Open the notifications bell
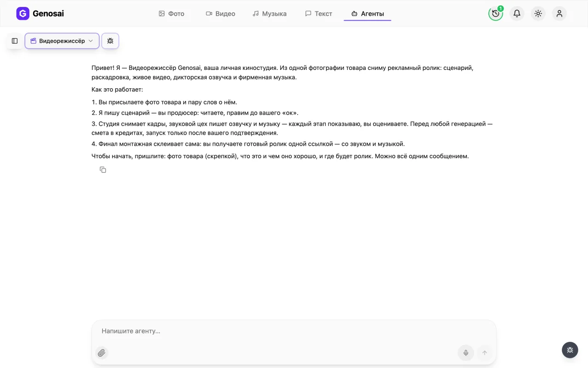Image resolution: width=588 pixels, height=368 pixels. coord(517,14)
